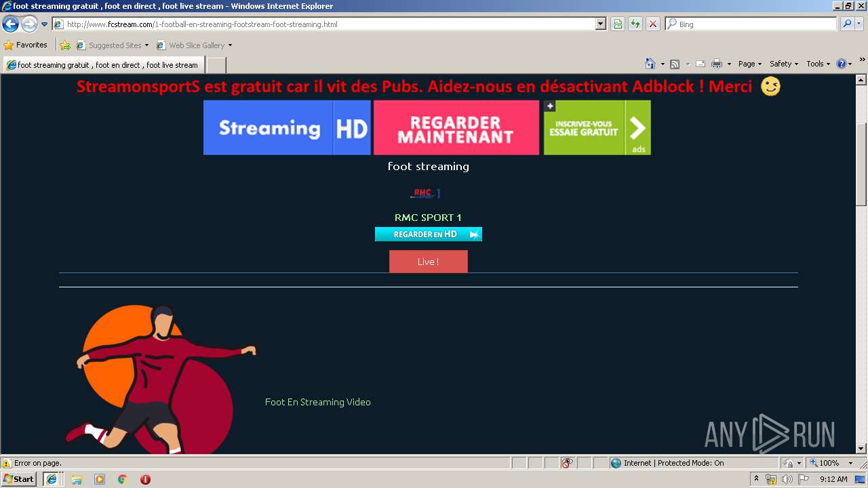Click the Adblock warning headline text
Viewport: 868px width, 488px height.
pyautogui.click(x=414, y=87)
